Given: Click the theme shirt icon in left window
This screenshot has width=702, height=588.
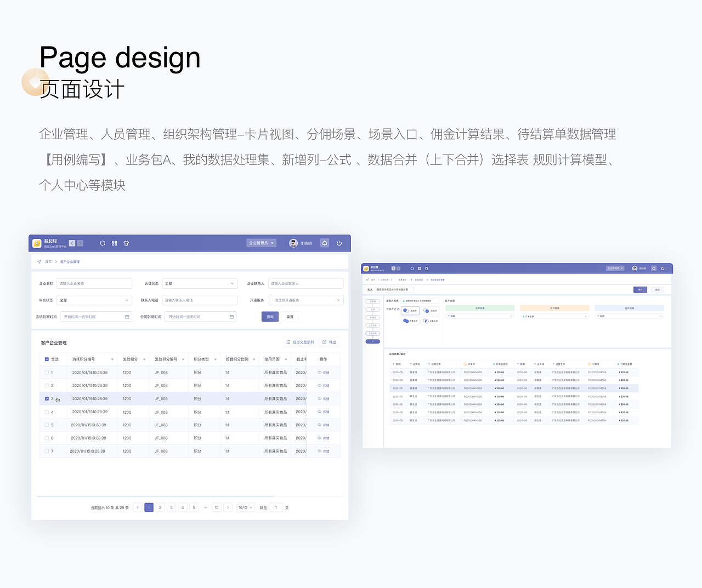Looking at the screenshot, I should [x=126, y=243].
